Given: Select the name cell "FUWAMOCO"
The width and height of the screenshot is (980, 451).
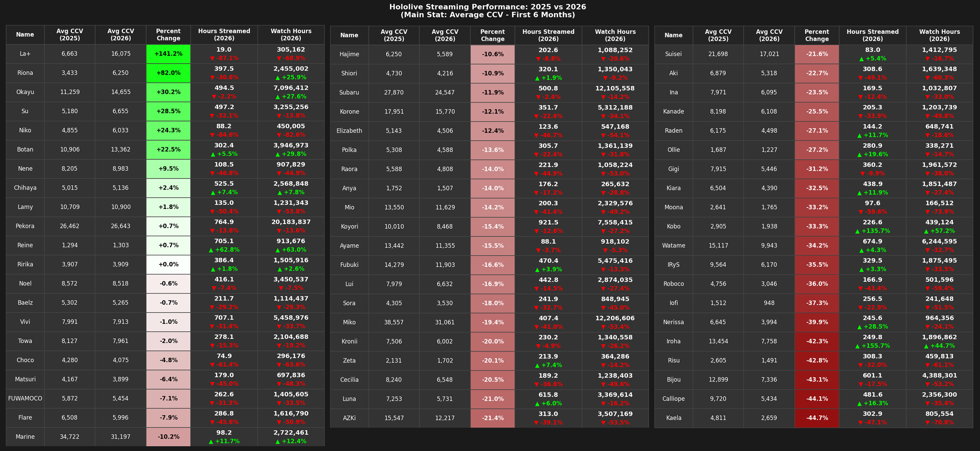Looking at the screenshot, I should (x=25, y=399).
